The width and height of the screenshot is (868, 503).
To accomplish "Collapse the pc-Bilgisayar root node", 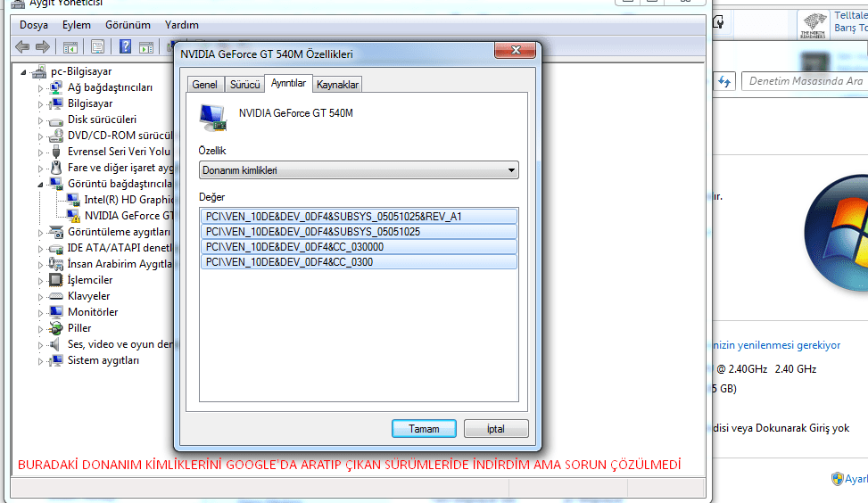I will tap(24, 72).
